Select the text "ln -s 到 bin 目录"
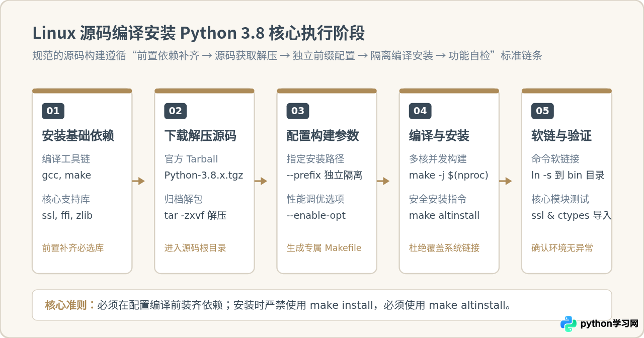 tap(568, 176)
